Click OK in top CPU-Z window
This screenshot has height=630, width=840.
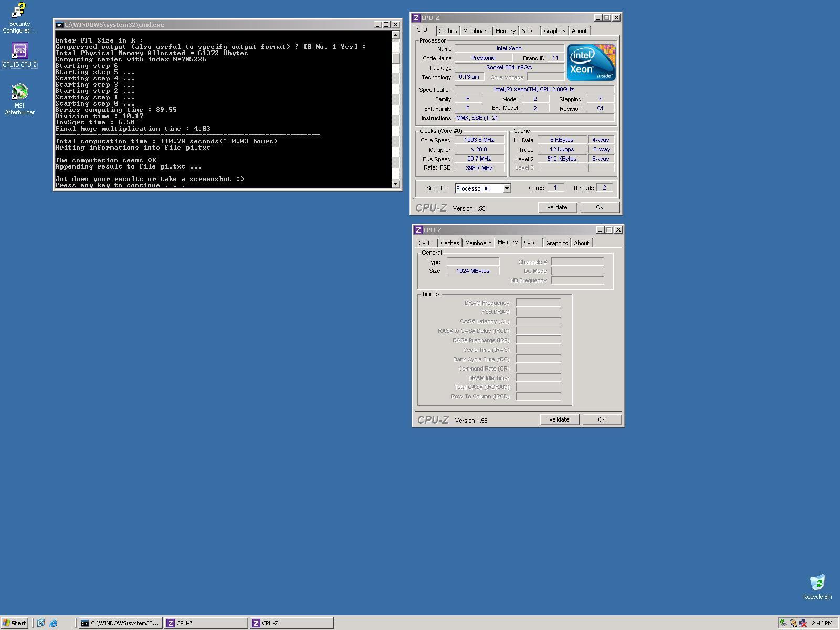click(600, 207)
